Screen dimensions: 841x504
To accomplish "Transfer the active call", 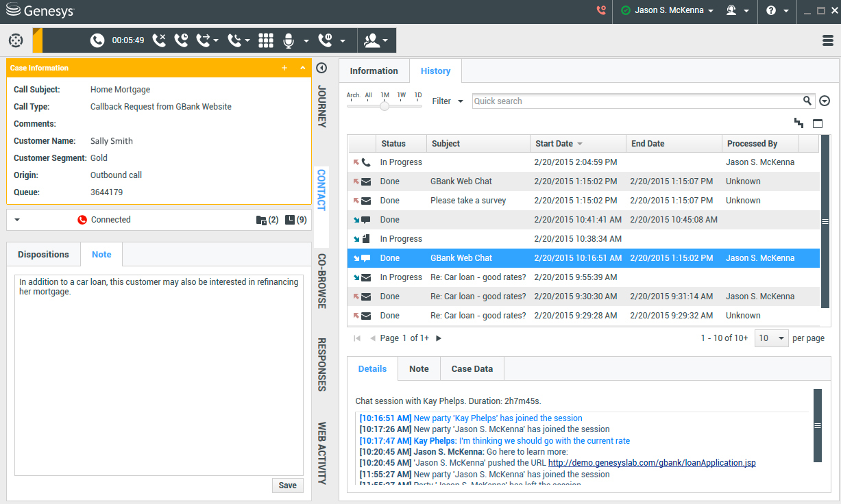I will point(203,40).
